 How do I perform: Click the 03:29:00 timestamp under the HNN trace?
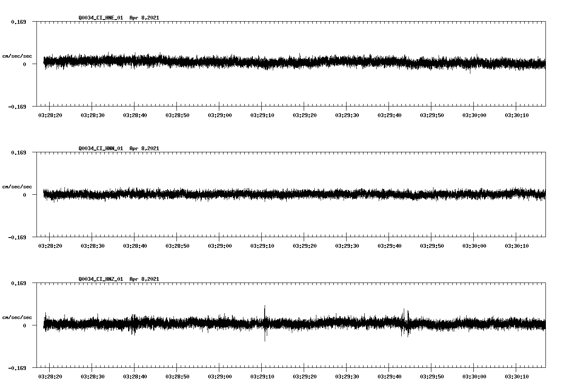(x=220, y=245)
